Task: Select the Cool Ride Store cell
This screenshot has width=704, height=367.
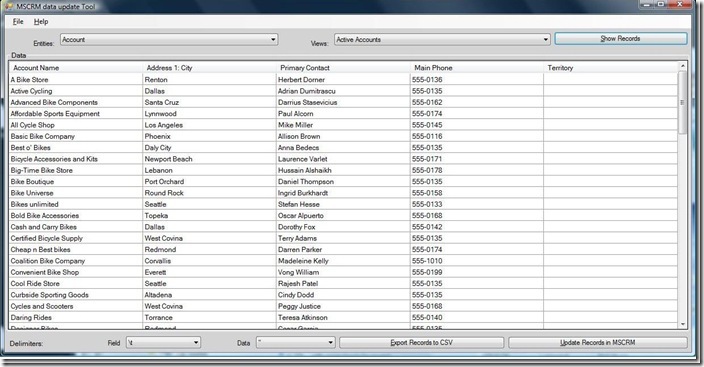Action: pyautogui.click(x=75, y=283)
